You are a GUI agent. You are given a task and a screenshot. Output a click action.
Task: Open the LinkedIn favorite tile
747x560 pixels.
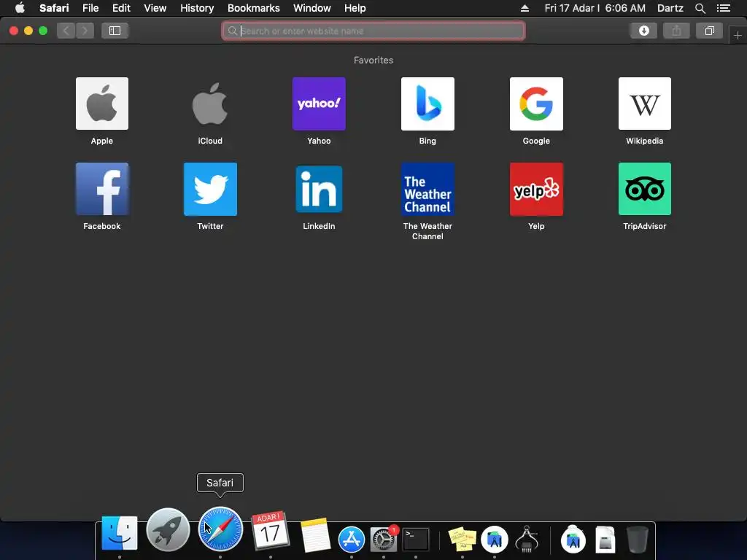(319, 189)
